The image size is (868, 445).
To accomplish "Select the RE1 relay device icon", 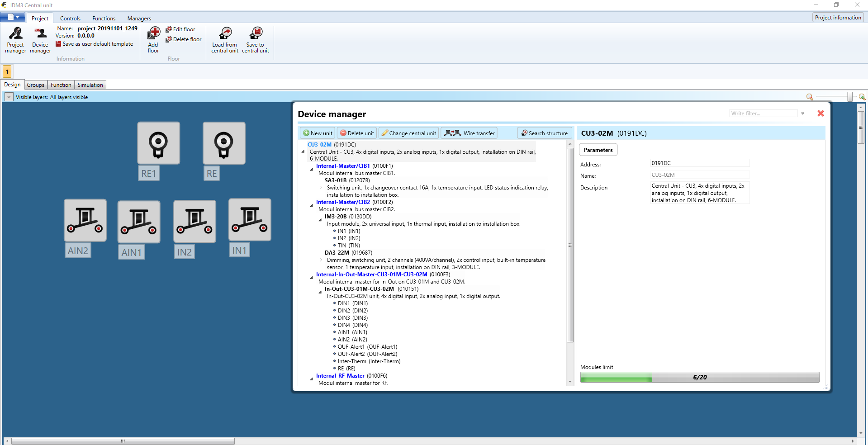I will [x=158, y=143].
